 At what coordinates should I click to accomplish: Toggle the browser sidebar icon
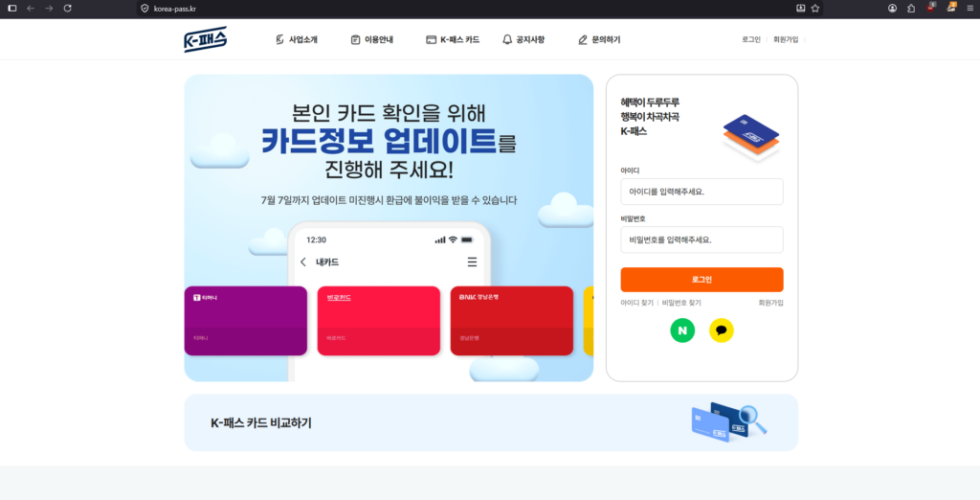11,8
